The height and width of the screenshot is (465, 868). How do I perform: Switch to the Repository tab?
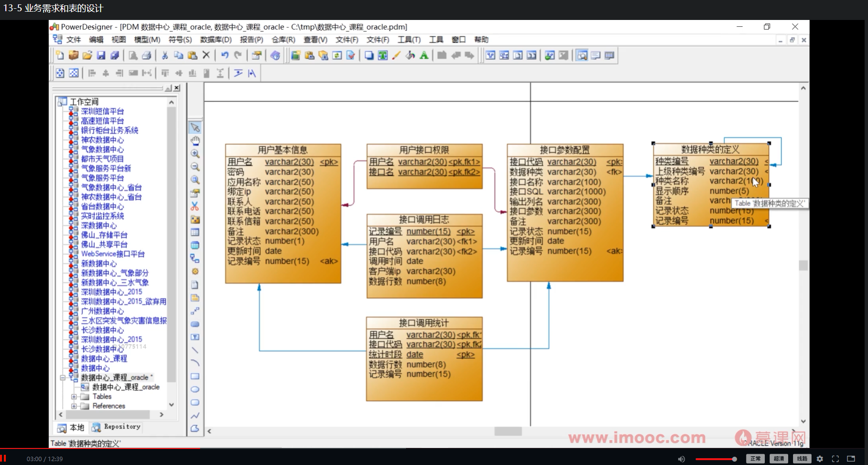[117, 427]
